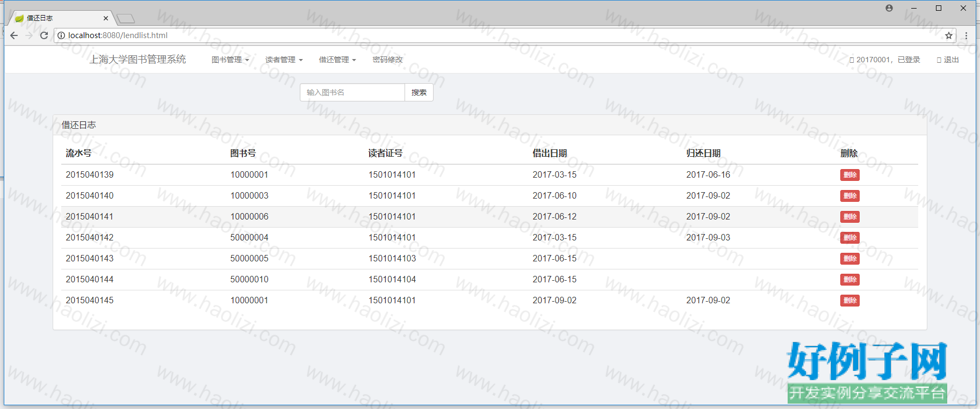The image size is (980, 409).
Task: Select reader ID 1501014103 cell
Action: coord(392,258)
